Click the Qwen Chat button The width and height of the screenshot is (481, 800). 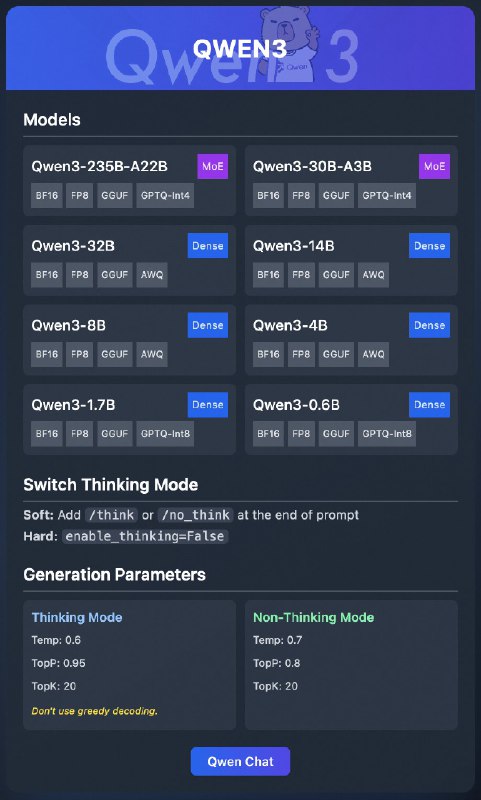coord(240,761)
